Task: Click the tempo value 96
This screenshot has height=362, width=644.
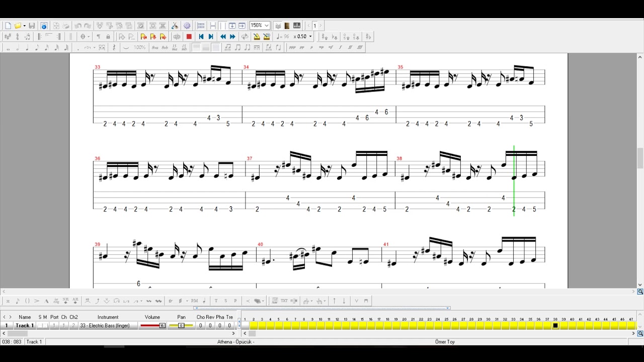Action: [x=286, y=37]
